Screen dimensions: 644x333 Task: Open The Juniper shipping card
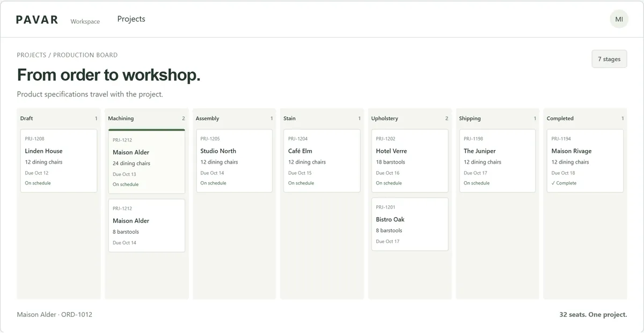[497, 161]
